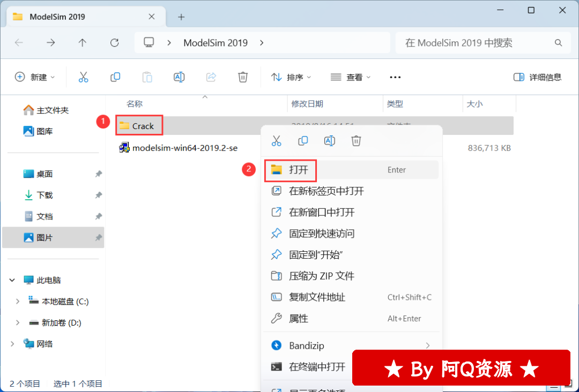
Task: Refresh the current folder
Action: pyautogui.click(x=115, y=43)
